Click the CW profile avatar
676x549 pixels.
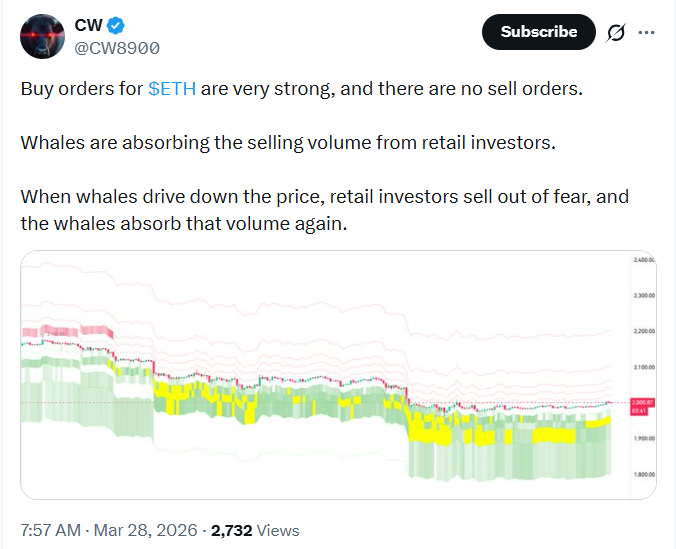pos(44,36)
